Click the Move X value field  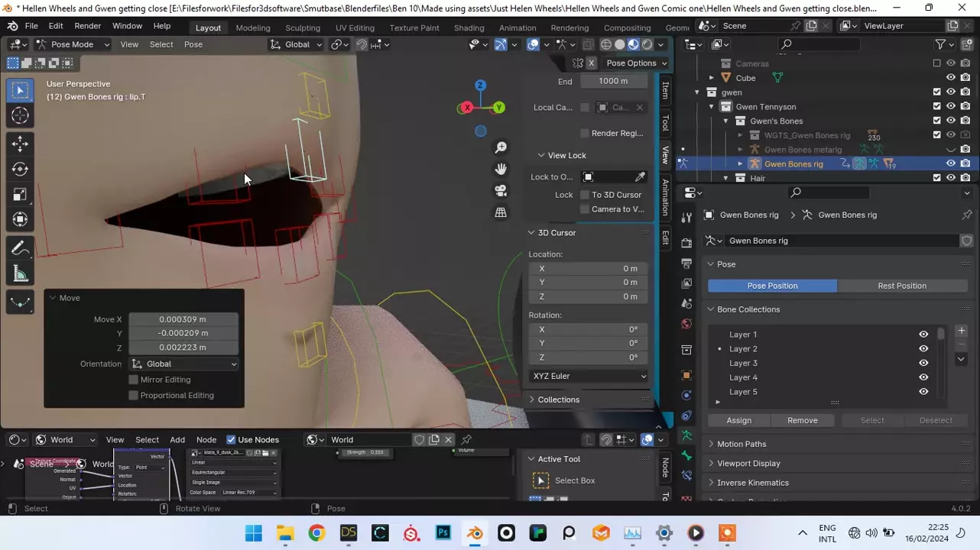point(183,319)
